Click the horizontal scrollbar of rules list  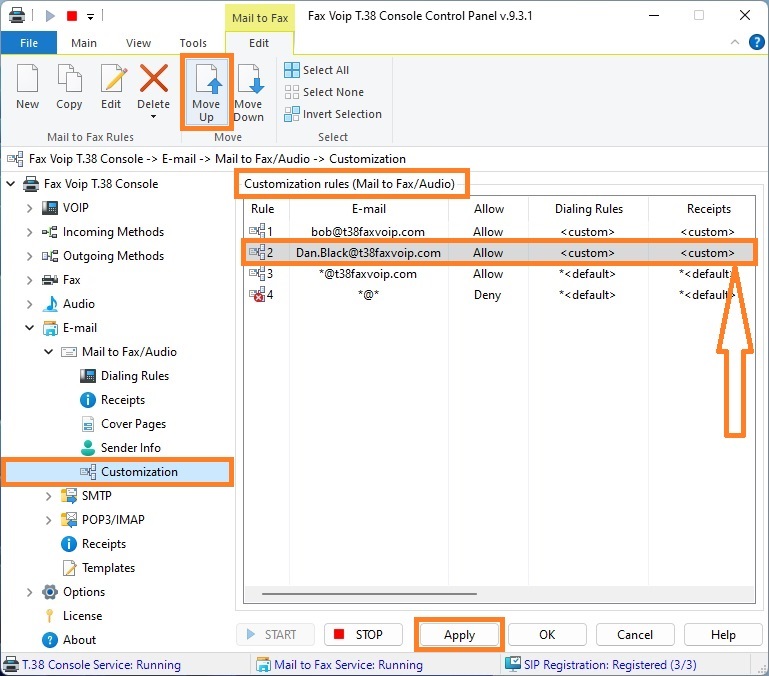coord(369,594)
